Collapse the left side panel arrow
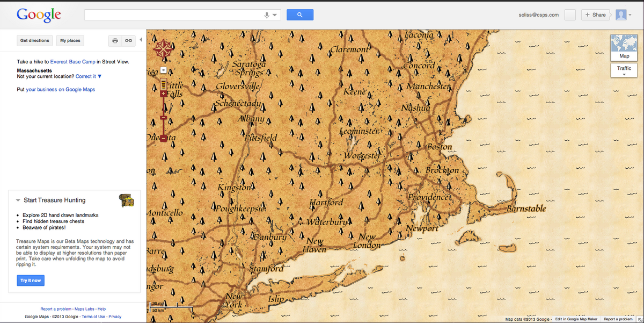 (141, 40)
